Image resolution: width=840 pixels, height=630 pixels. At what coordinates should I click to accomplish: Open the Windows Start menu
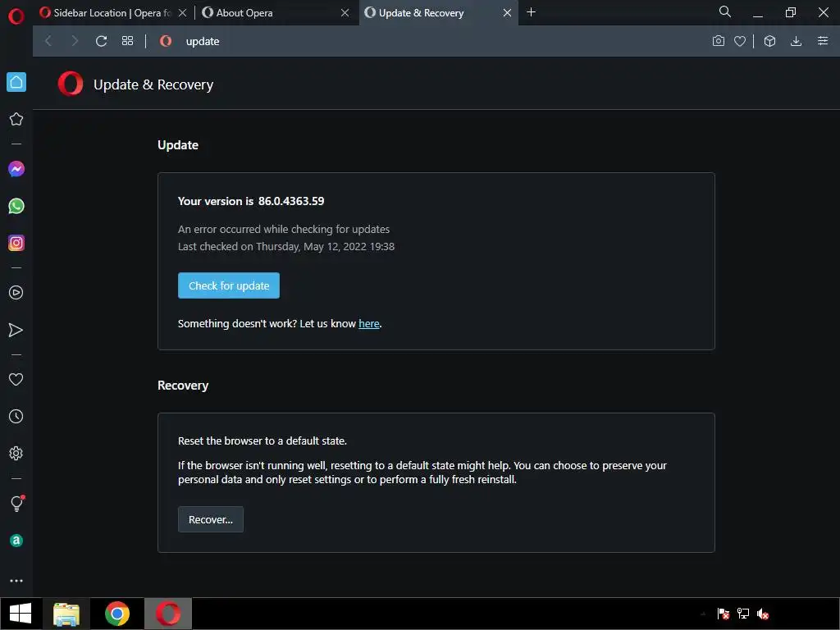pyautogui.click(x=21, y=614)
